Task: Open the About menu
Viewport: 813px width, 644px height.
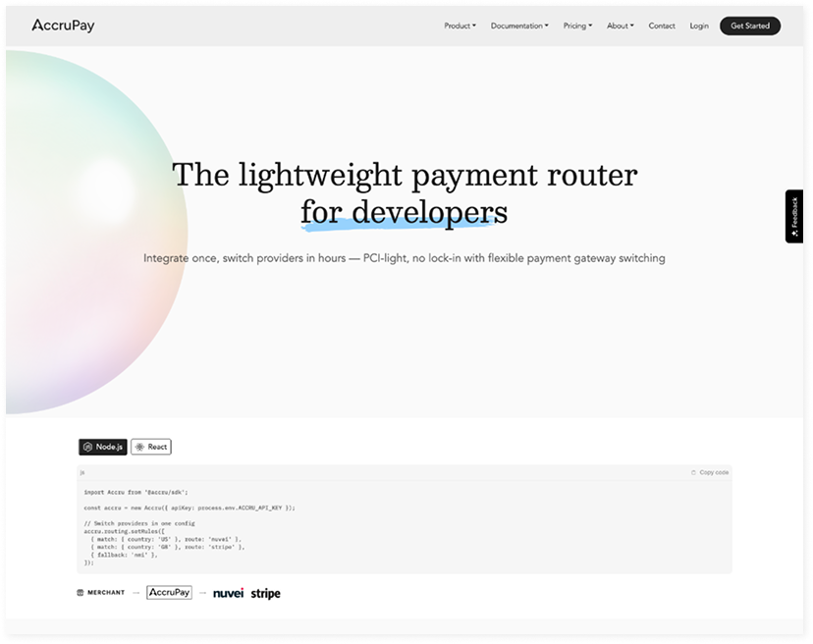Action: 620,26
